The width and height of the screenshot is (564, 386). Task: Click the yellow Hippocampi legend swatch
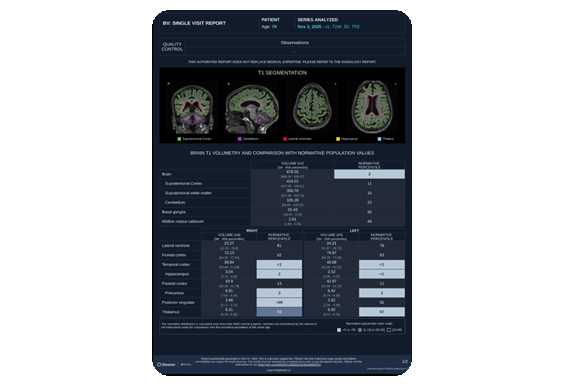(338, 139)
